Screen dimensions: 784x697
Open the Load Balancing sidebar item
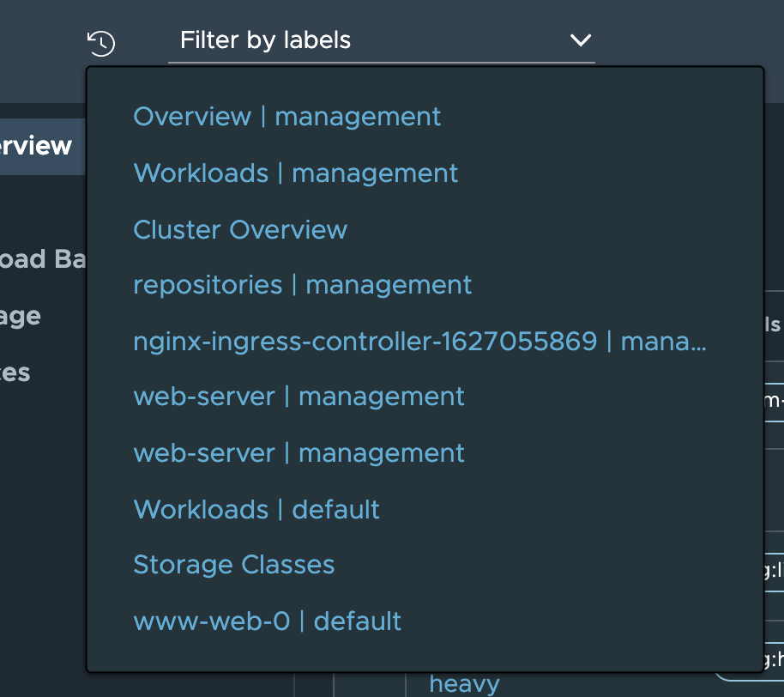tap(41, 259)
